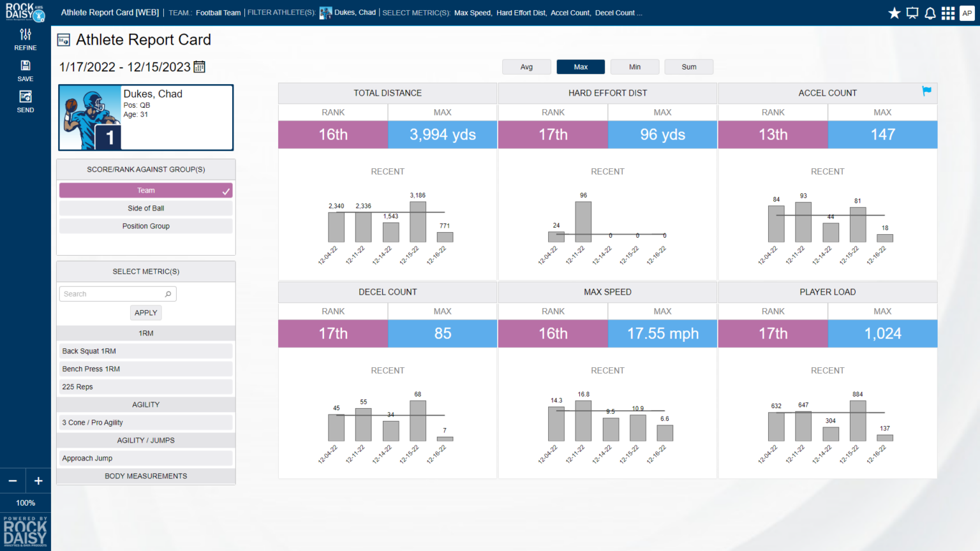Click the favorites star icon
Image resolution: width=980 pixels, height=551 pixels.
(895, 13)
